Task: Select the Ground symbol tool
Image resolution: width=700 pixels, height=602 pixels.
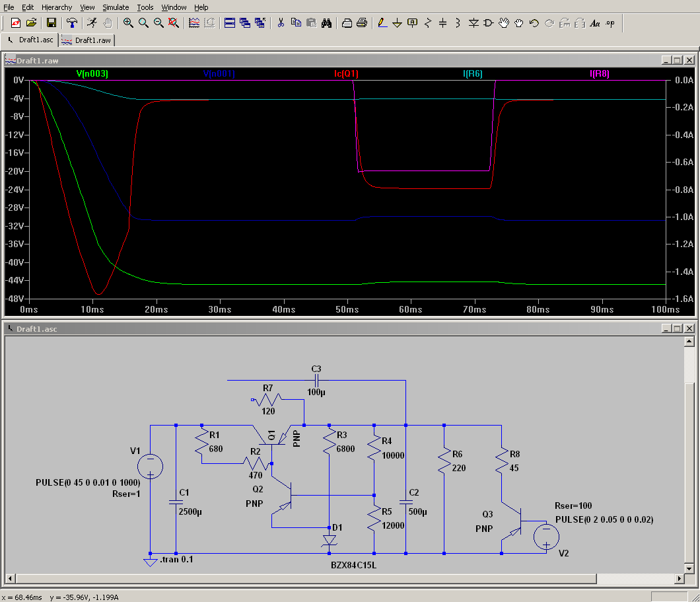Action: (x=397, y=23)
